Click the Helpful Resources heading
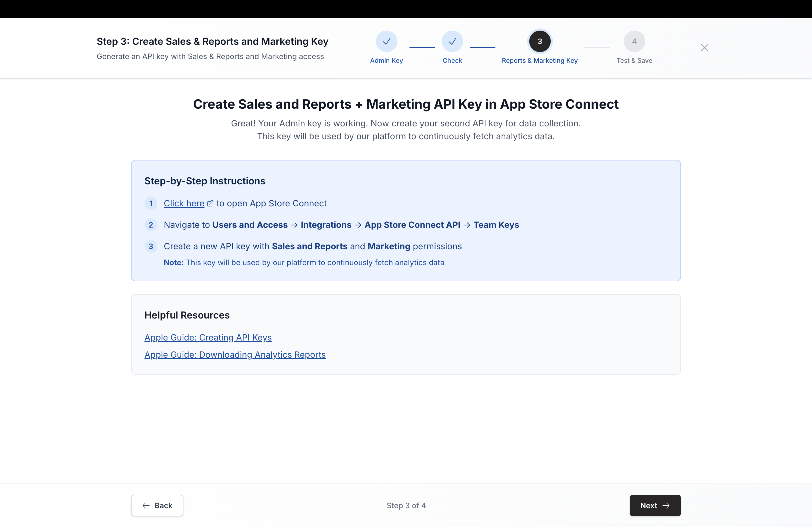 point(187,315)
